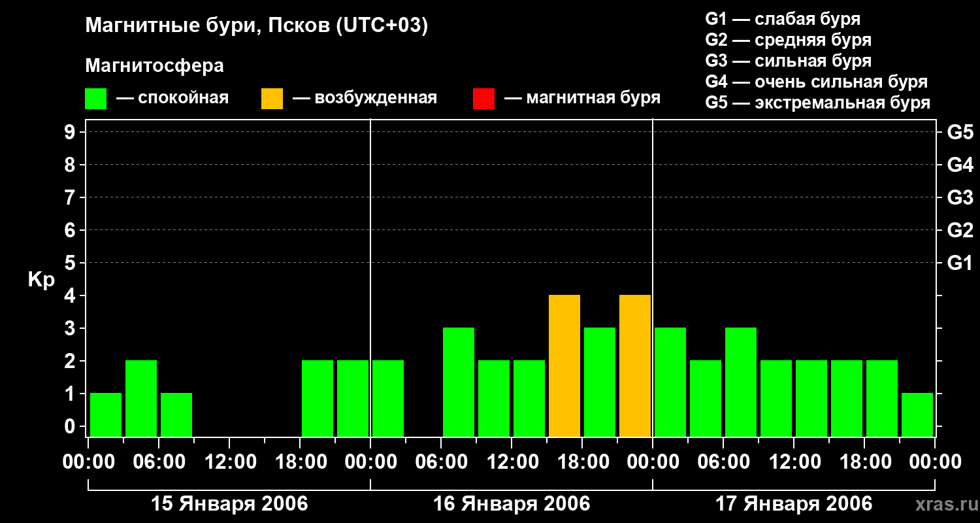Click the date label '15 Января 2006'
Viewport: 980px width, 523px height.
click(x=229, y=503)
